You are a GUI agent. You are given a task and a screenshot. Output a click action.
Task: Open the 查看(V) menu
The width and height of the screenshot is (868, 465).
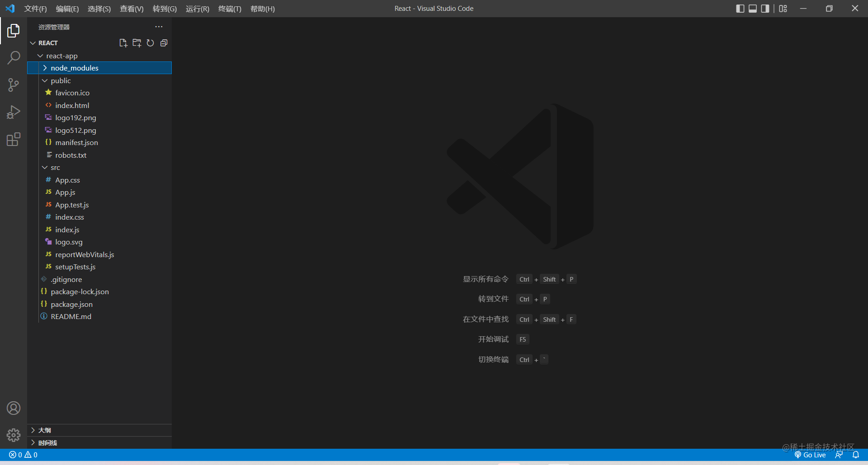point(132,9)
